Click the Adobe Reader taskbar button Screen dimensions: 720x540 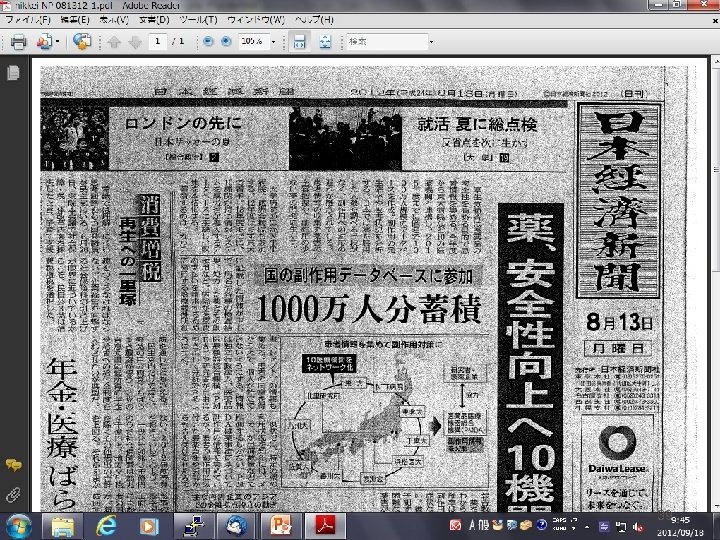pyautogui.click(x=325, y=526)
